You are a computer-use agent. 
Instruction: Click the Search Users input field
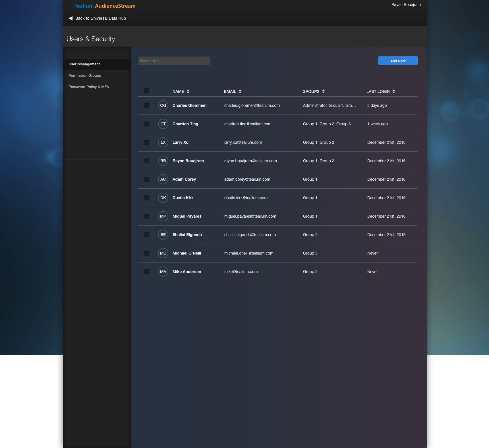tap(174, 61)
